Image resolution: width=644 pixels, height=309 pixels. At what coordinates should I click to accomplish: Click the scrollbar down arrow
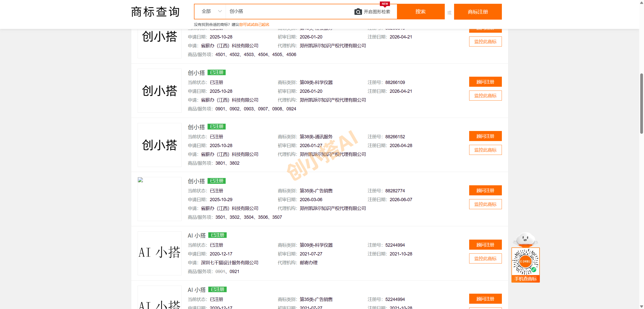[641, 306]
